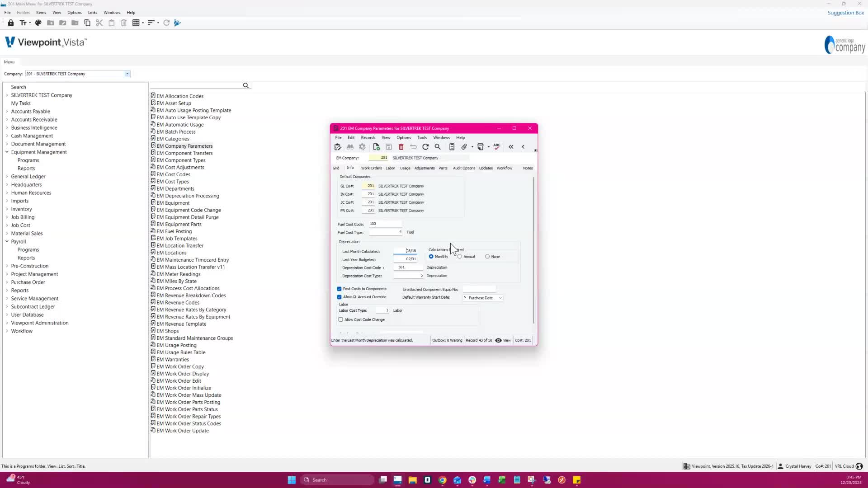Uncheck Post Costs to Components
Viewport: 868px width, 488px height.
pyautogui.click(x=340, y=289)
